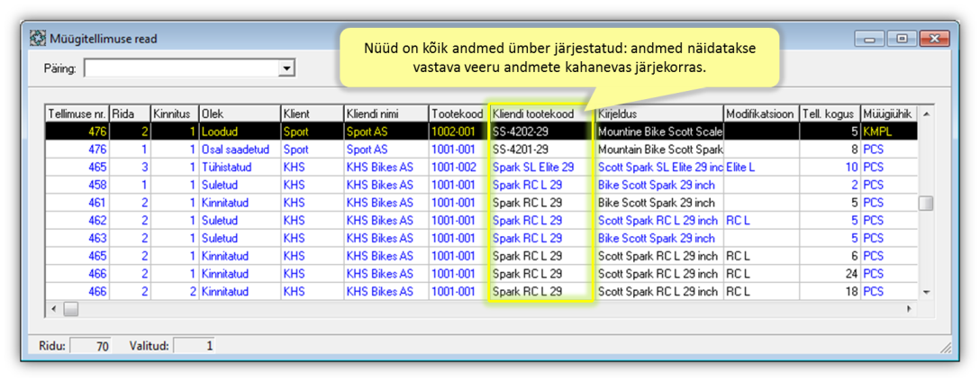Click the horizontal scrollbar thumb

70,308
